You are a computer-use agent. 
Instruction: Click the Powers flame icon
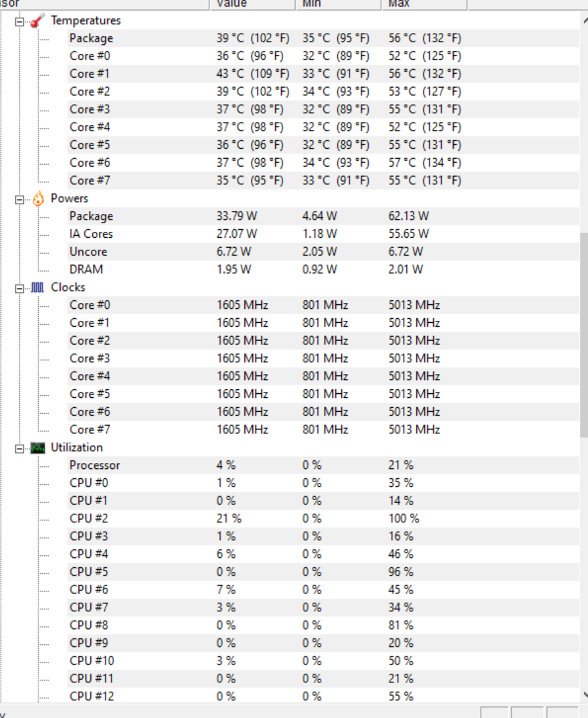[x=38, y=198]
